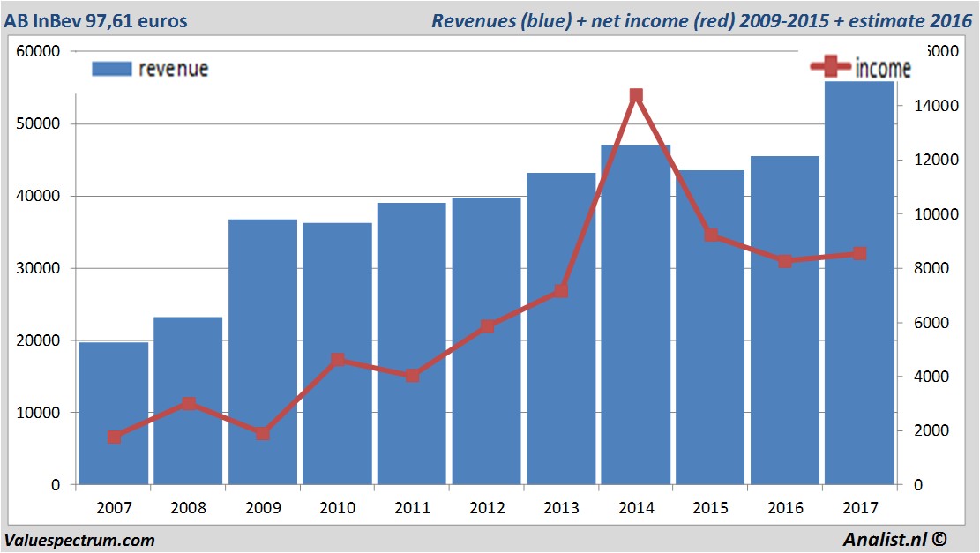Click the 2007 income data point

coord(114,437)
